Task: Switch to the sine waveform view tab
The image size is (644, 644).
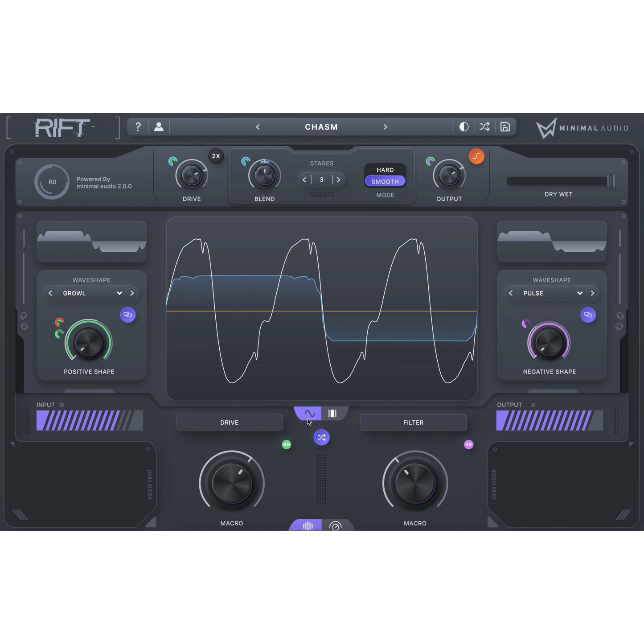Action: click(309, 414)
